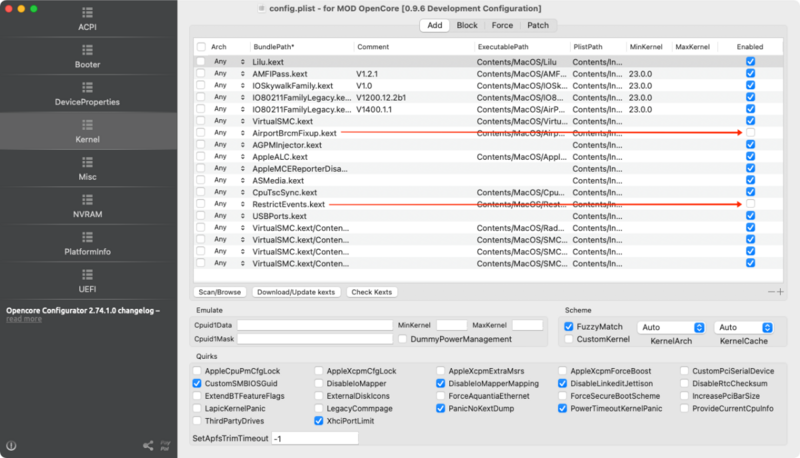Toggle the DummyPowerManagement checkbox
This screenshot has height=458, width=800.
click(x=403, y=339)
